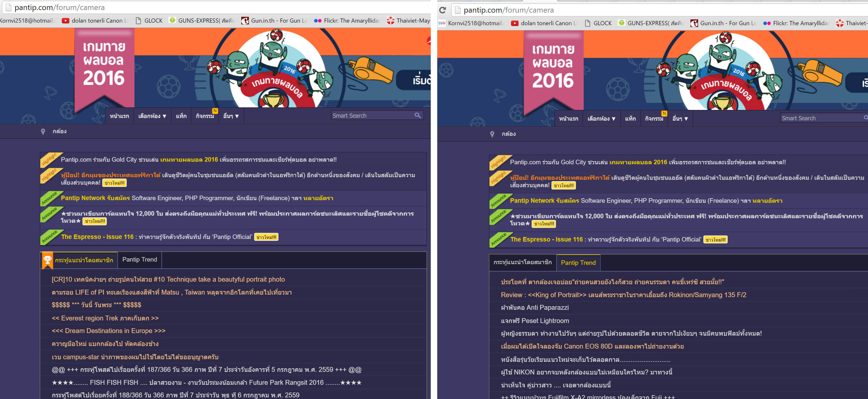Click the reload page icon in right browser
Viewport: 868px width, 399px height.
[x=442, y=10]
